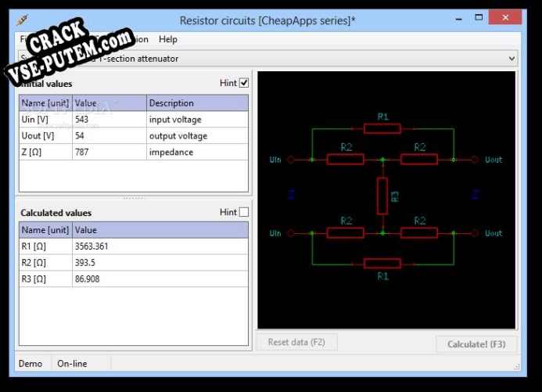Click the splitter handle between the two tables
Image resolution: width=542 pixels, height=392 pixels.
[134, 198]
